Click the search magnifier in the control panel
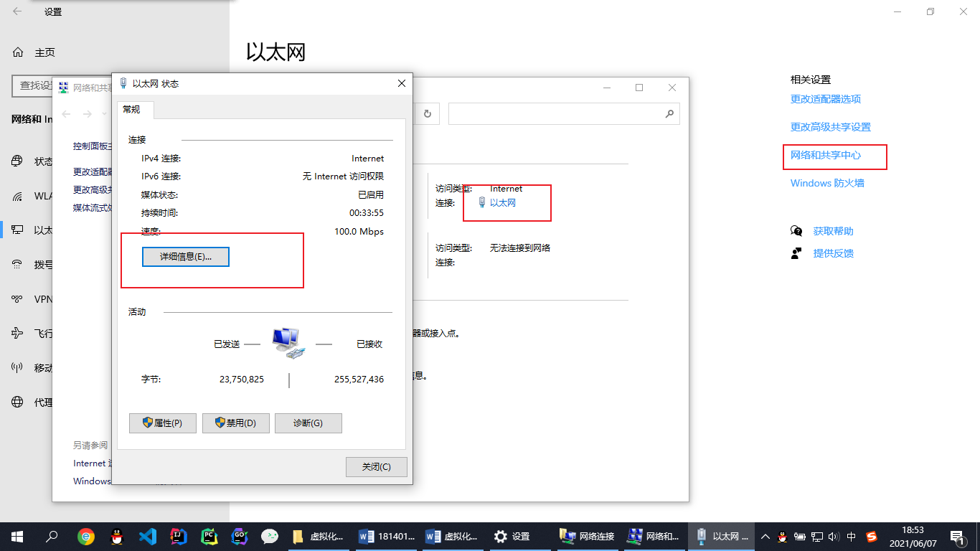Viewport: 980px width, 551px height. coord(669,113)
